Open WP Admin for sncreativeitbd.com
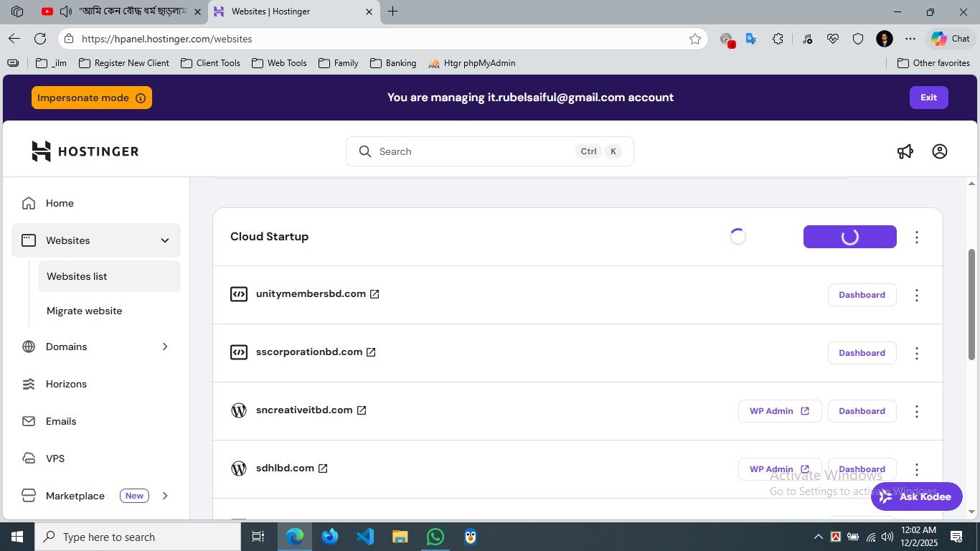980x551 pixels. click(x=779, y=411)
